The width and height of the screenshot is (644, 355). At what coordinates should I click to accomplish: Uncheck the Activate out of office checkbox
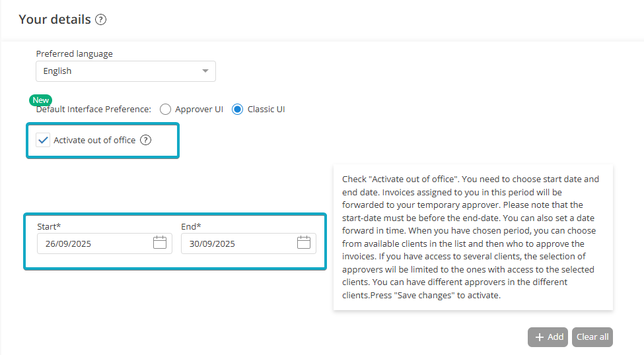coord(44,140)
